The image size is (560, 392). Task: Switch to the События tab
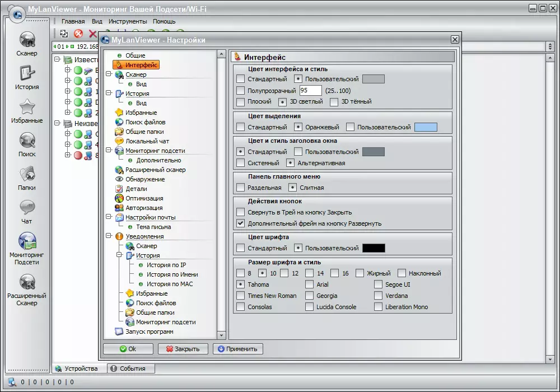[132, 368]
